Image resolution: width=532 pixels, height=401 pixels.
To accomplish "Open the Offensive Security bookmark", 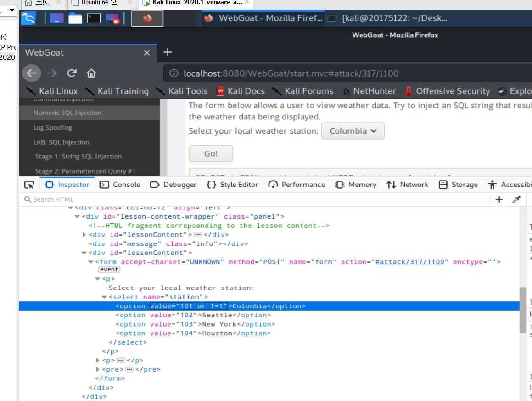I will click(447, 91).
